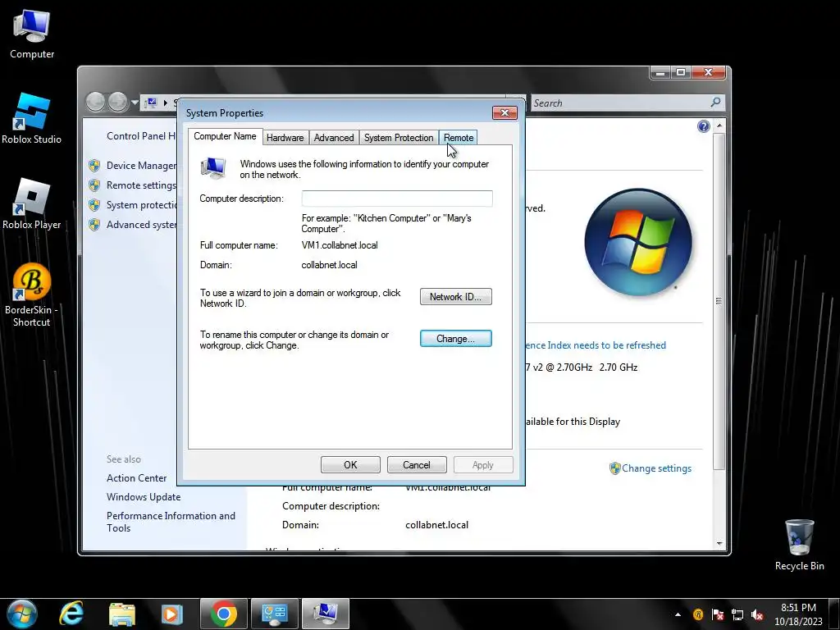Click the Remote settings shield icon
This screenshot has height=630, width=840.
94,185
